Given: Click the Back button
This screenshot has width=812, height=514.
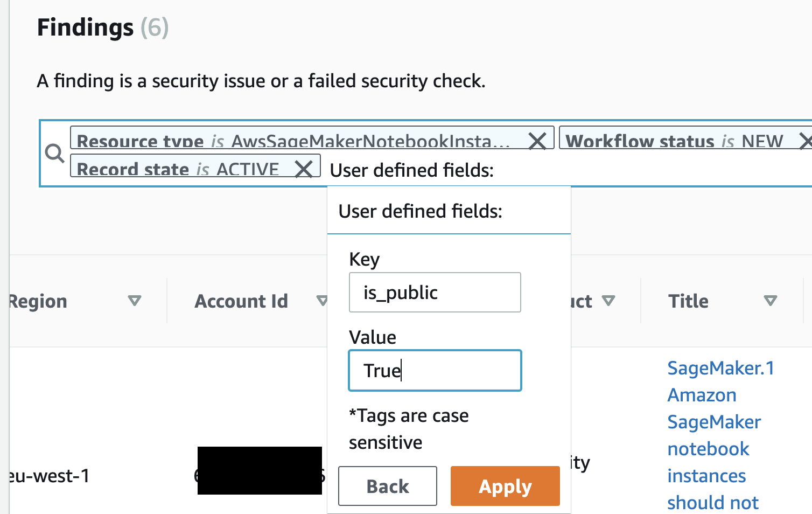Looking at the screenshot, I should pyautogui.click(x=388, y=486).
